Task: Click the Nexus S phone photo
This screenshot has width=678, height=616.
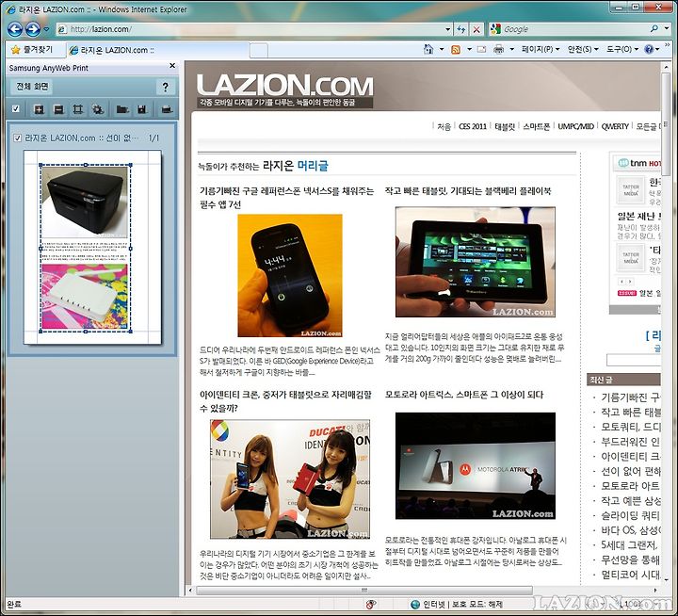Action: (290, 276)
